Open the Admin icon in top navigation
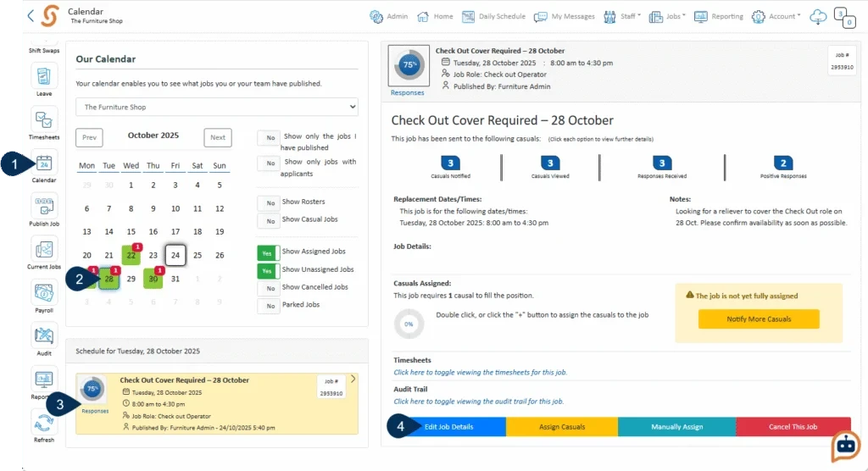 376,17
